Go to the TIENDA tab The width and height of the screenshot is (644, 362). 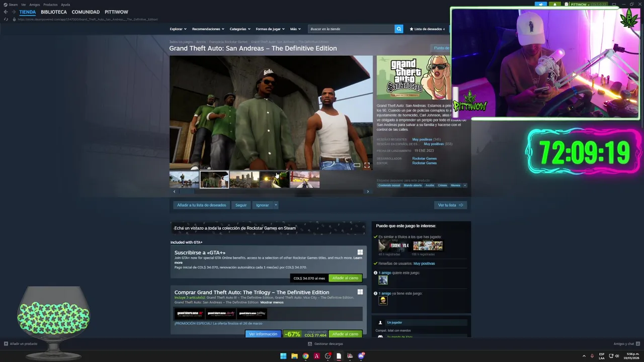pos(28,12)
